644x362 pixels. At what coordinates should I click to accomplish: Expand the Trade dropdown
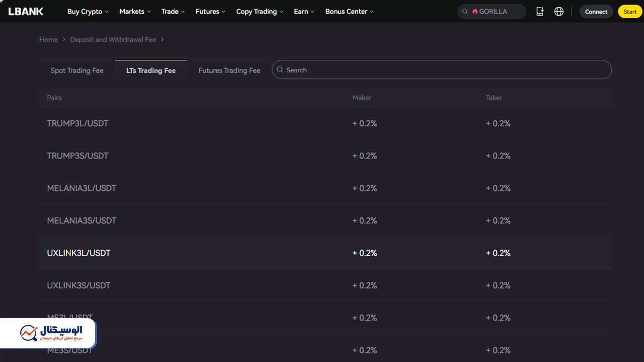(173, 12)
